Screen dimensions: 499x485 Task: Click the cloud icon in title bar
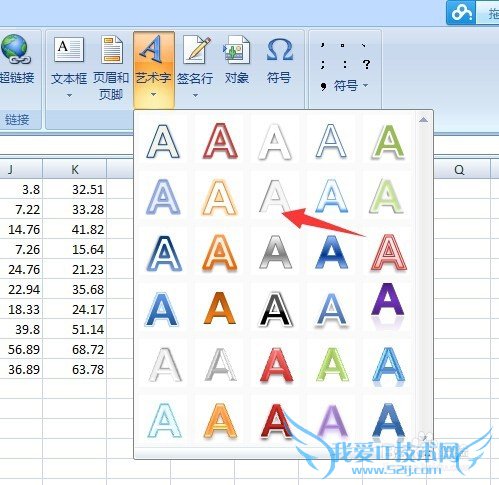462,13
